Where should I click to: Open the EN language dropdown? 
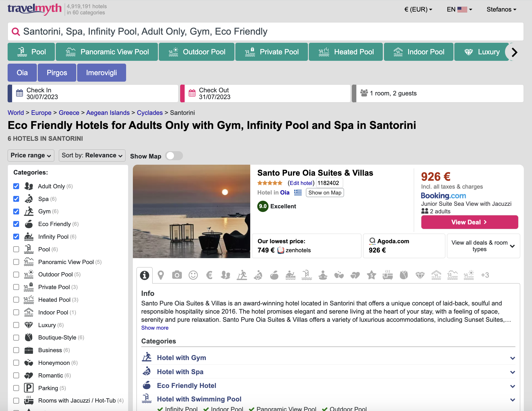[459, 9]
